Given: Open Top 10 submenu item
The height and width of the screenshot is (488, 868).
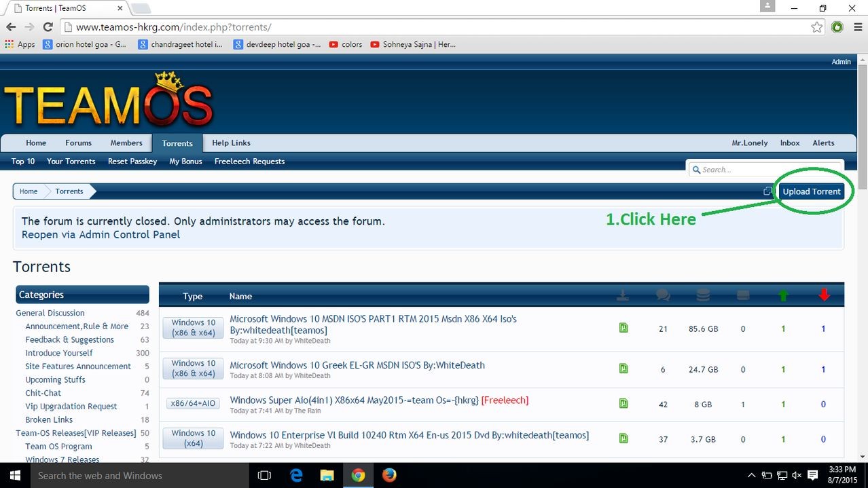Looking at the screenshot, I should [x=23, y=162].
